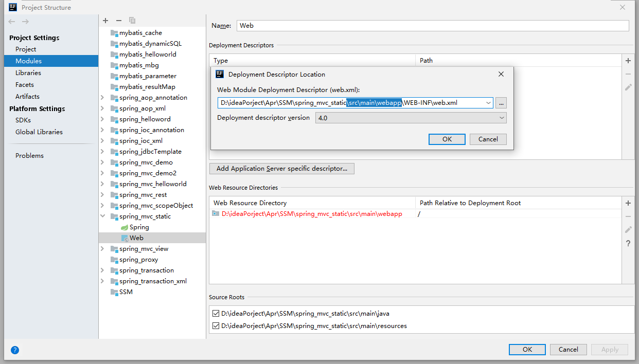Image resolution: width=639 pixels, height=364 pixels.
Task: Open Project settings section
Action: click(26, 49)
